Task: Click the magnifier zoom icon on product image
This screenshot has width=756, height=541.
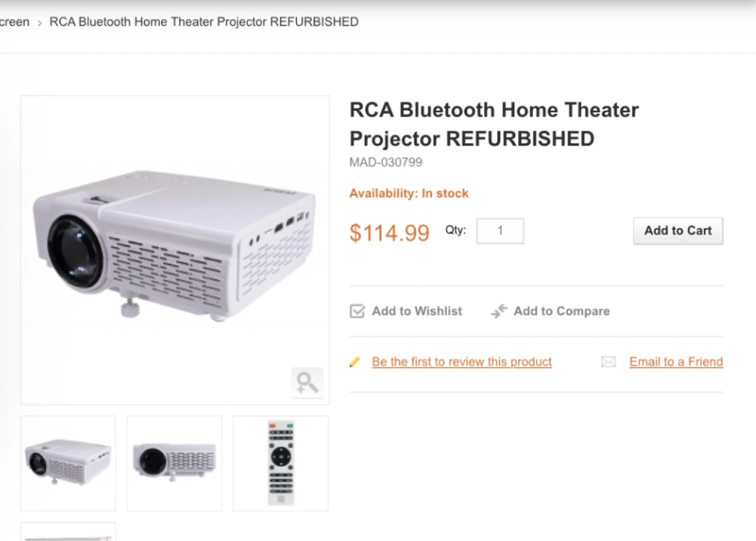Action: (307, 382)
